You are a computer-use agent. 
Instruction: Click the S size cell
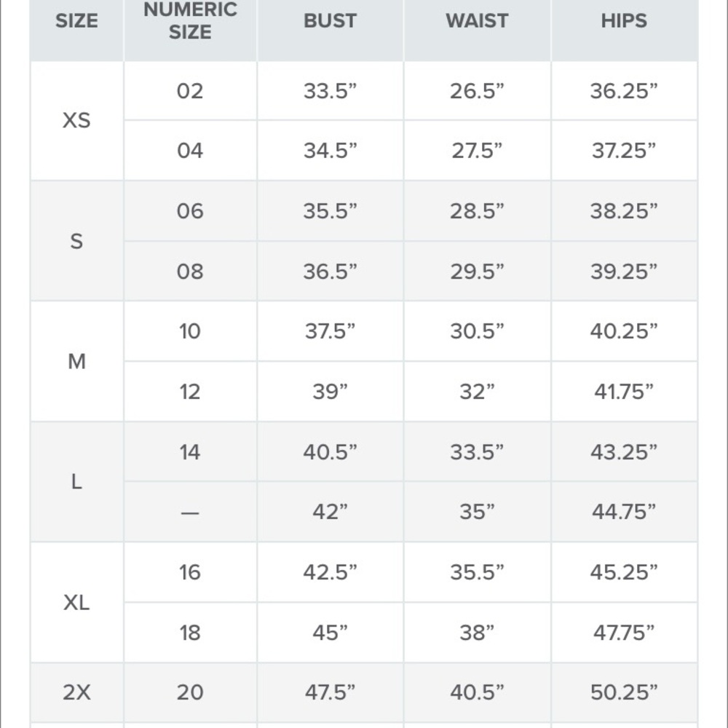(76, 241)
